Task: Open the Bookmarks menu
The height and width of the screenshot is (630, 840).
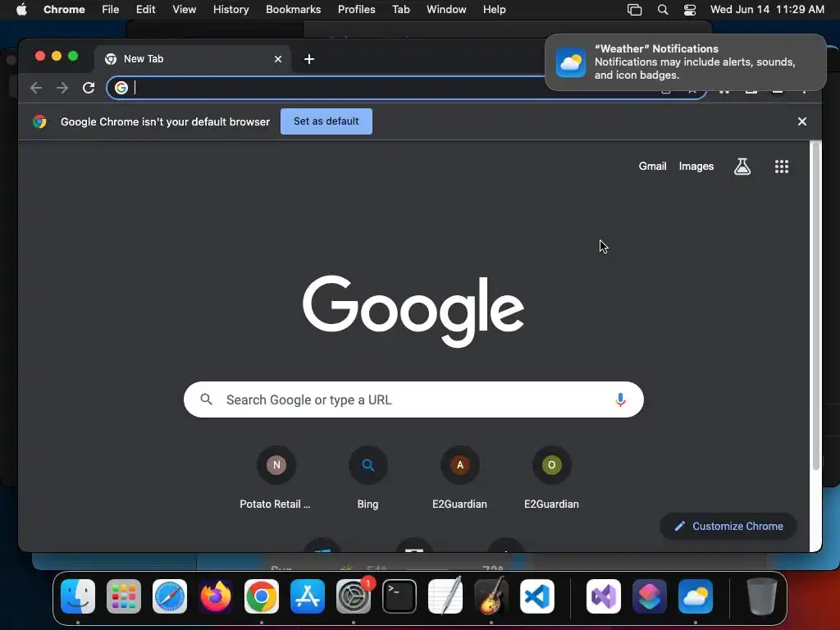Action: pos(293,10)
